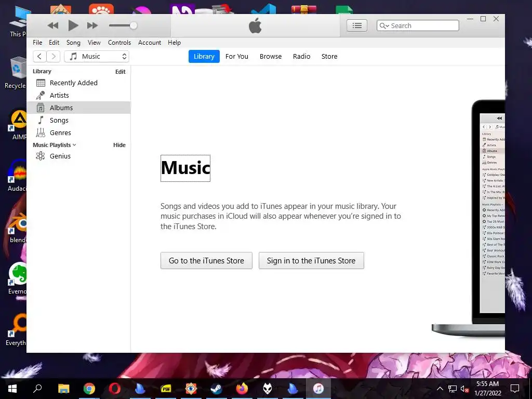Click Sign in to the iTunes Store

point(311,261)
